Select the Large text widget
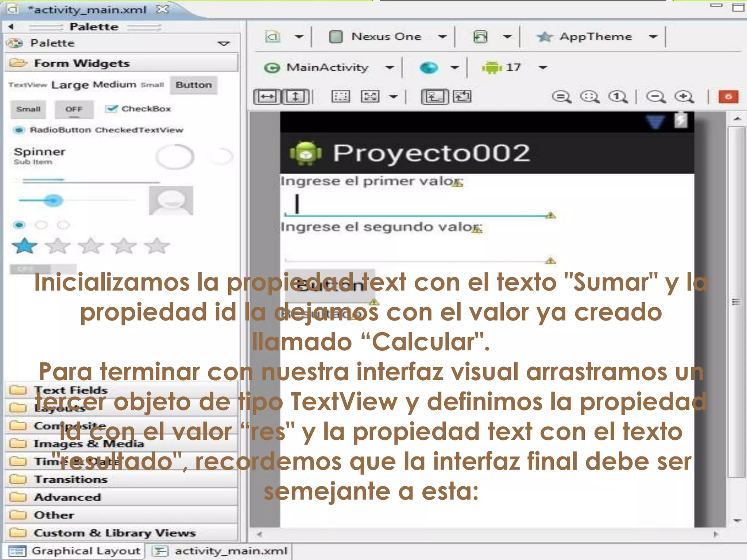 pos(70,85)
